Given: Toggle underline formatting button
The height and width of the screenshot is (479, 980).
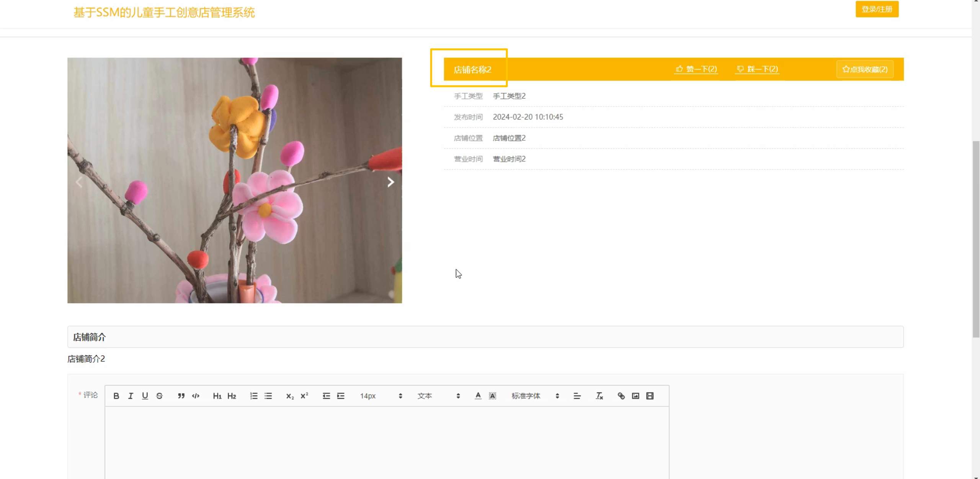Looking at the screenshot, I should [x=145, y=396].
